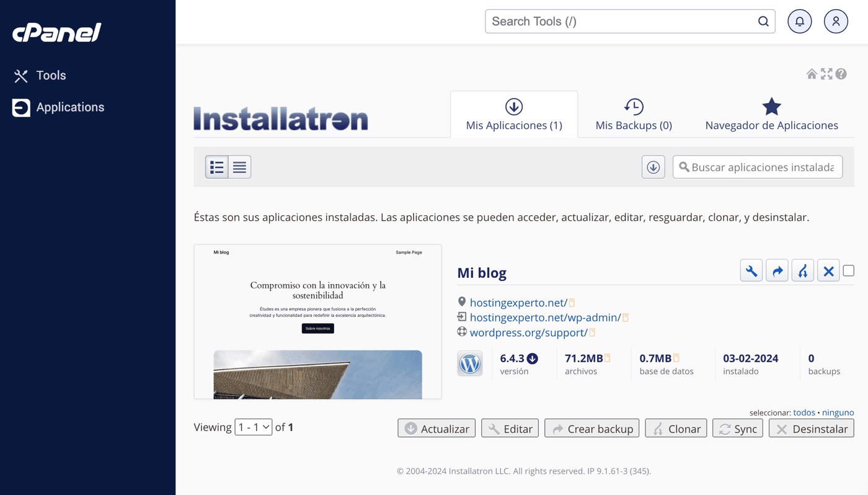Click the Desinstalar button

pyautogui.click(x=812, y=429)
